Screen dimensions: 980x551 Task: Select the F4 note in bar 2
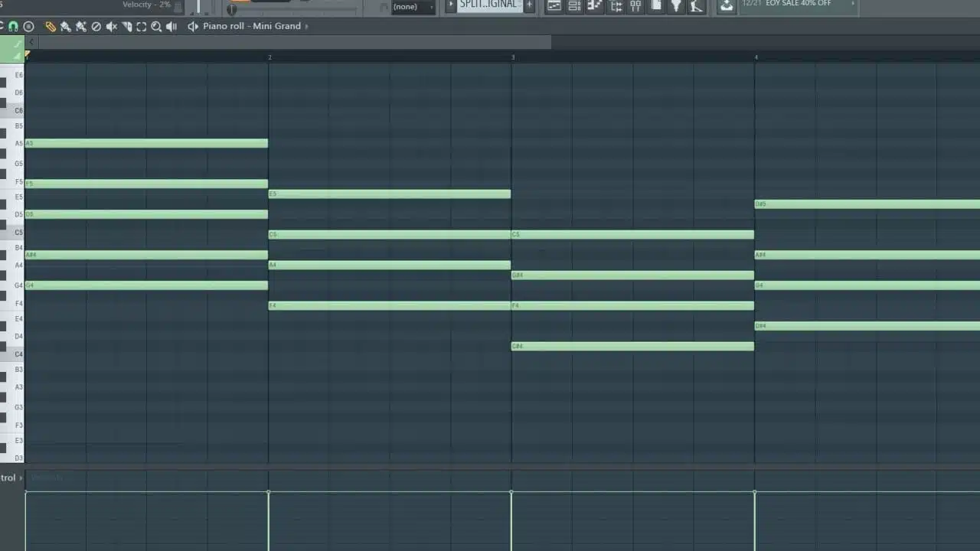[390, 305]
